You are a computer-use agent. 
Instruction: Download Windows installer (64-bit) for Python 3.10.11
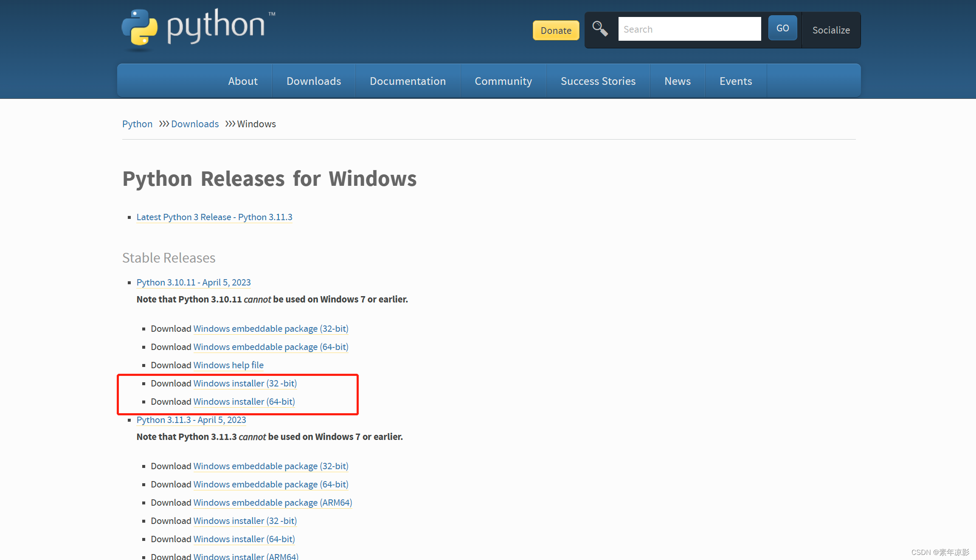[244, 401]
